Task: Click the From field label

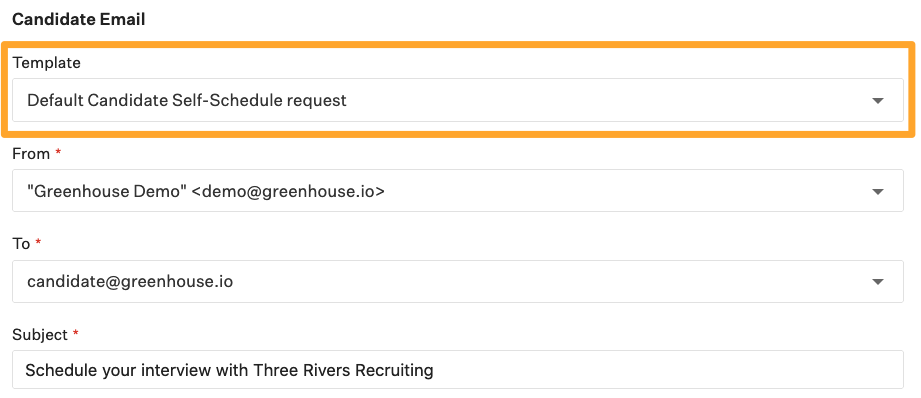Action: tap(31, 154)
